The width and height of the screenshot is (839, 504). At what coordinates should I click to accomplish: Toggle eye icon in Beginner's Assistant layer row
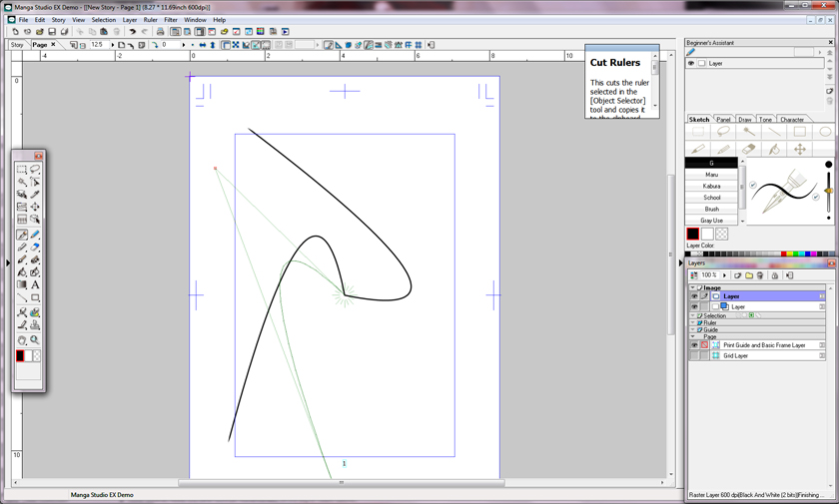click(691, 63)
